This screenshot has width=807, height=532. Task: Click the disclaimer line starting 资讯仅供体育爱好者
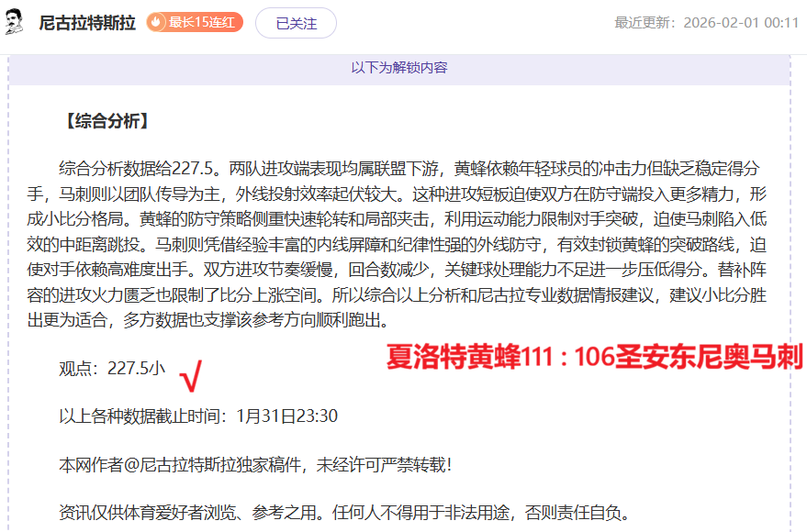point(344,512)
